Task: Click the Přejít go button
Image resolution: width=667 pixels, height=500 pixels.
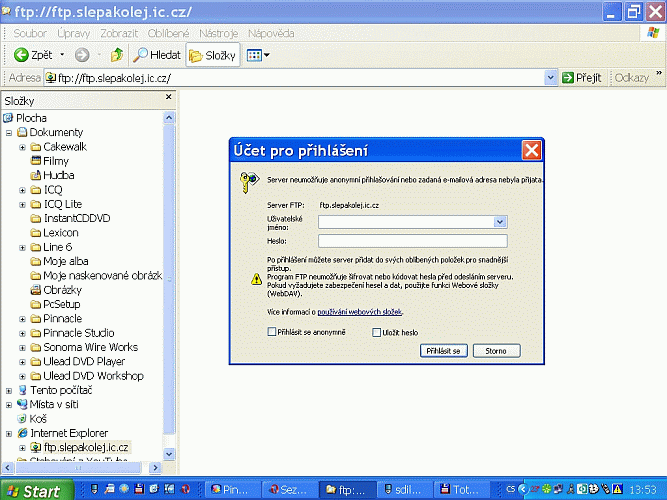Action: 581,78
